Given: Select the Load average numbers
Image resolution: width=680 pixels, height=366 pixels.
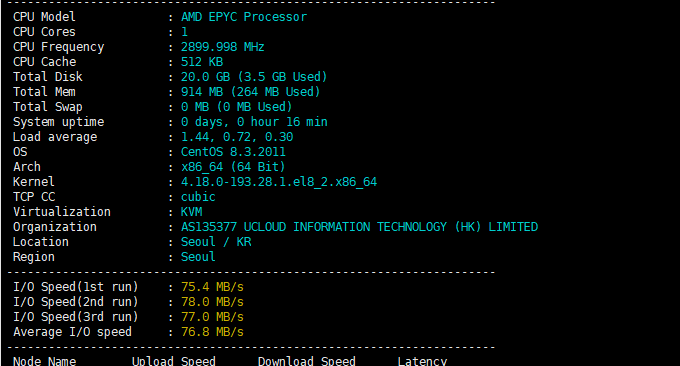Looking at the screenshot, I should pyautogui.click(x=237, y=137).
